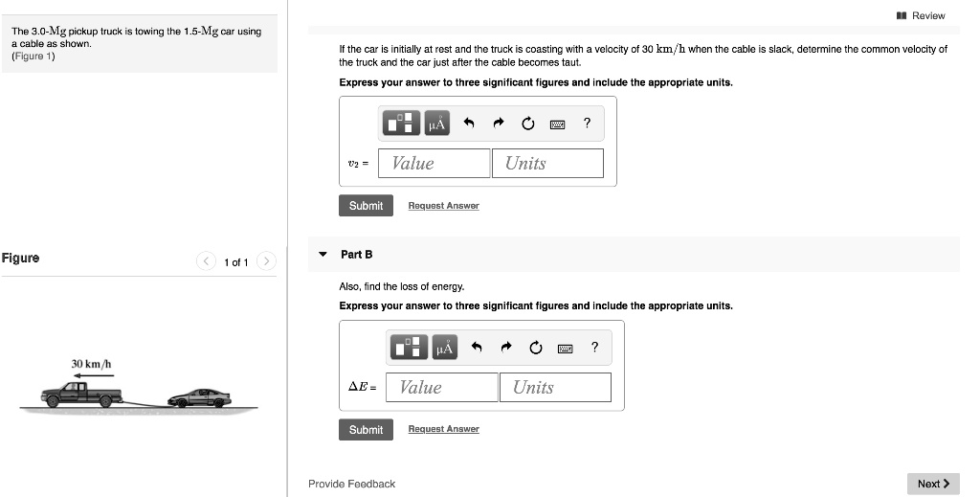
Task: Show keyboard shortcuts for v2 answer
Action: (557, 124)
